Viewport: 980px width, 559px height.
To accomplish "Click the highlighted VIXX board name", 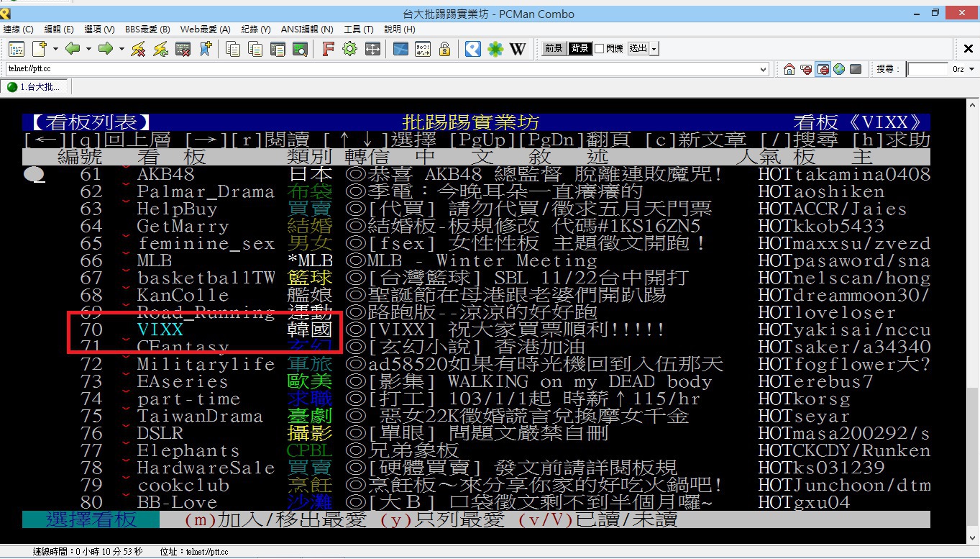I will click(160, 330).
